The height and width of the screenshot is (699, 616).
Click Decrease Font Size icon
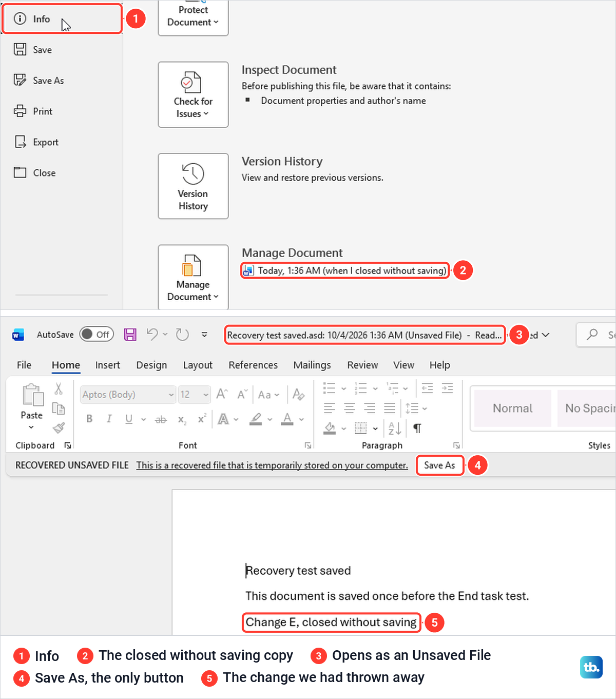coord(242,394)
